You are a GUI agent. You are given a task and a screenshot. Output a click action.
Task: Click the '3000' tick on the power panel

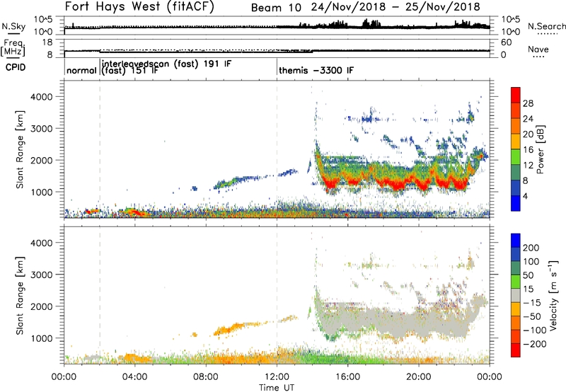(x=41, y=129)
